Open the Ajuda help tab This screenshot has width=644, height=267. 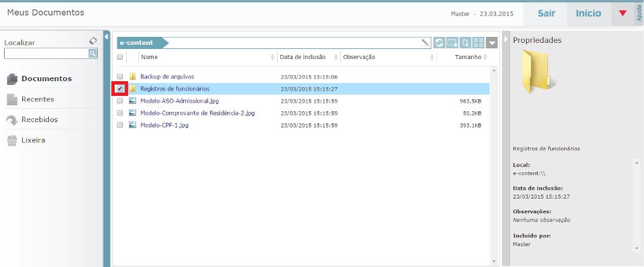pyautogui.click(x=639, y=14)
